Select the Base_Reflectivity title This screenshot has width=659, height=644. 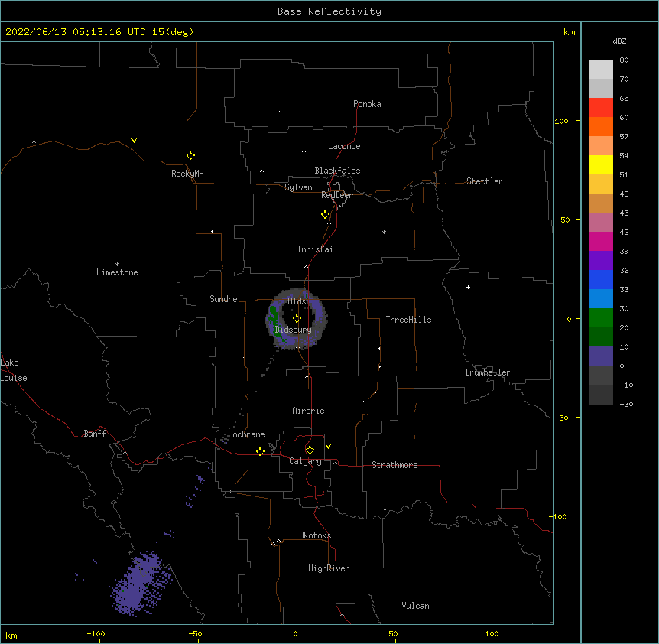[x=329, y=11]
